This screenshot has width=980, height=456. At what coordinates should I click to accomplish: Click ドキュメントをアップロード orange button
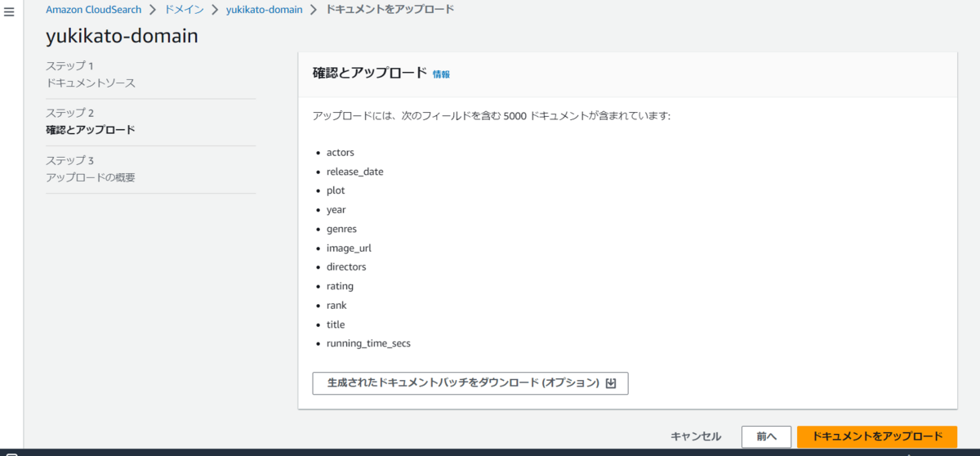[x=877, y=436]
